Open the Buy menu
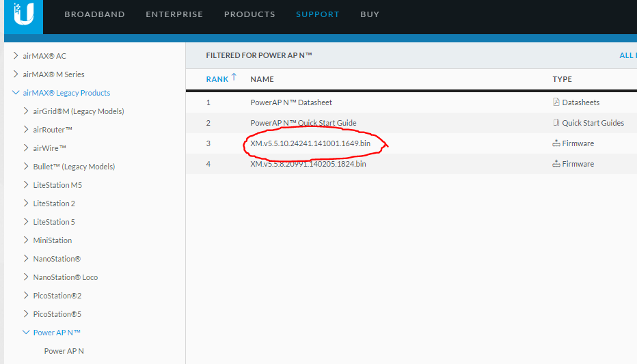 (370, 14)
